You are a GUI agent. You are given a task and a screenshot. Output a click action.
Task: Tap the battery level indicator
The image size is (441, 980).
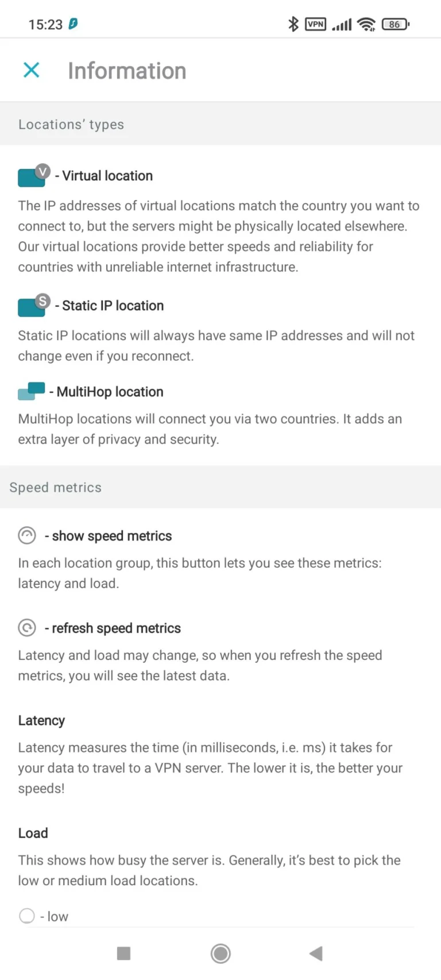[395, 24]
